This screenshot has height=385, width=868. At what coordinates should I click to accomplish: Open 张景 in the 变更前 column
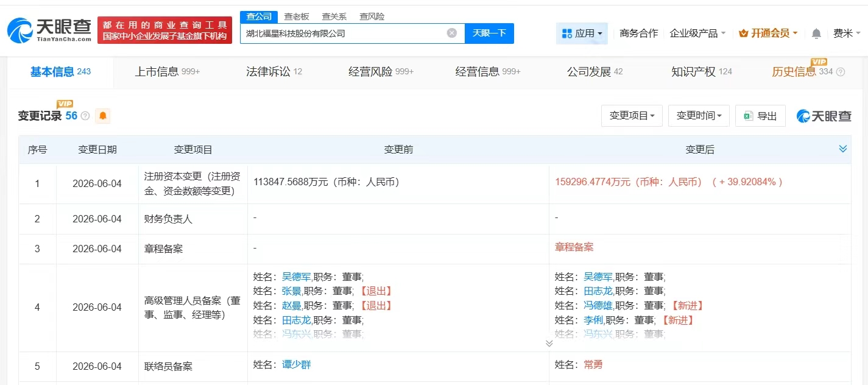coord(292,291)
